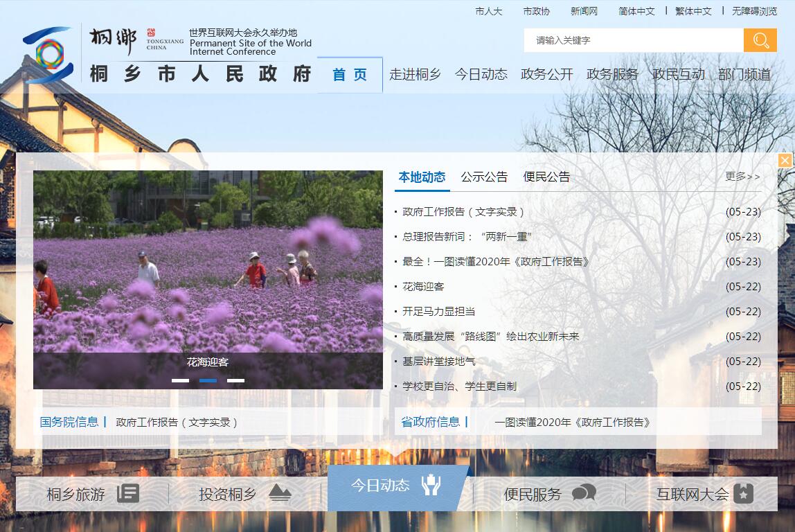The height and width of the screenshot is (532, 795).
Task: Switch to 便民公告 tab
Action: pyautogui.click(x=546, y=177)
